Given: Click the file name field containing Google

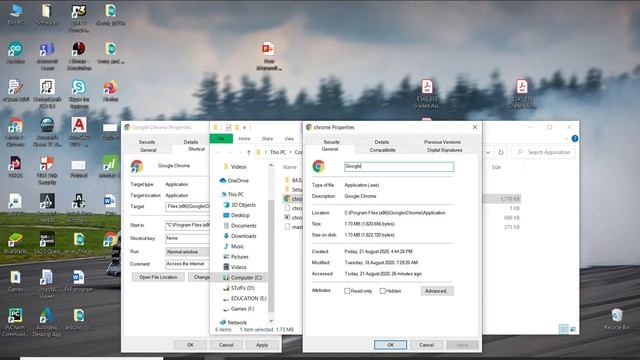Looking at the screenshot, I should pos(399,167).
